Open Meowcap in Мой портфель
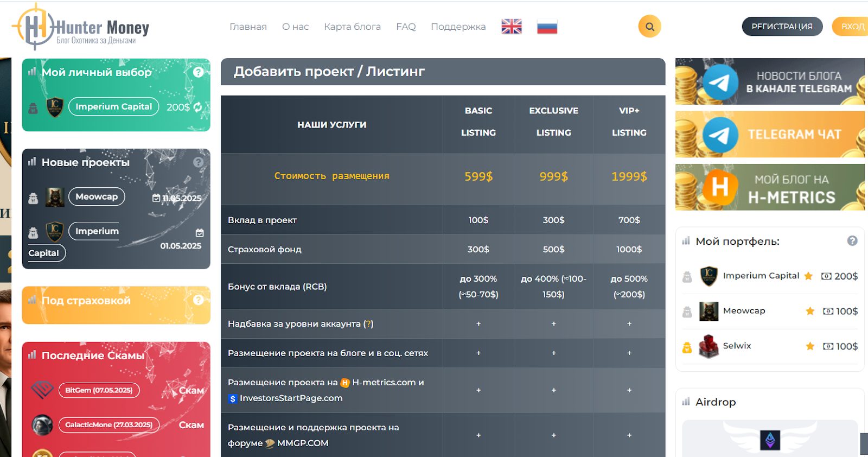This screenshot has height=457, width=868. coord(744,310)
